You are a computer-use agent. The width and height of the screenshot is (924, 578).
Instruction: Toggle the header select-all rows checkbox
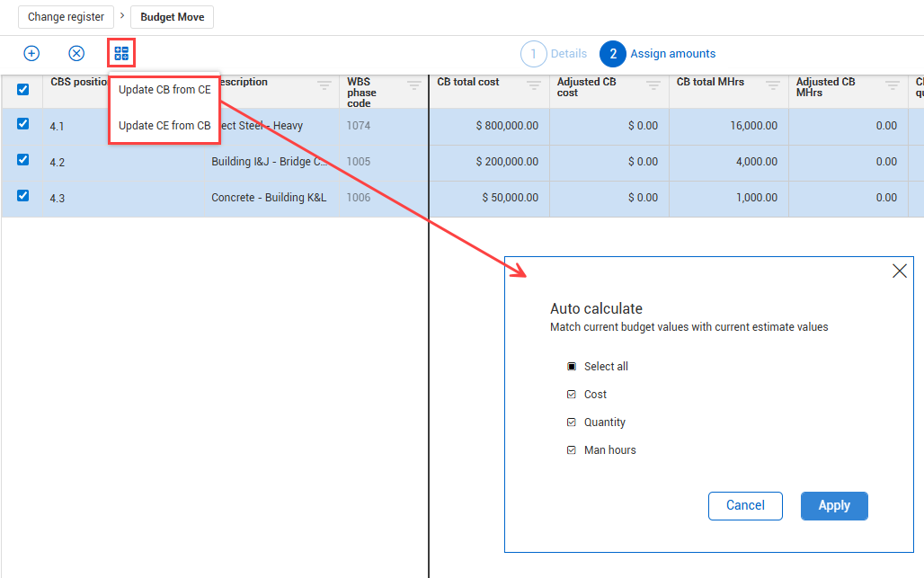(23, 89)
